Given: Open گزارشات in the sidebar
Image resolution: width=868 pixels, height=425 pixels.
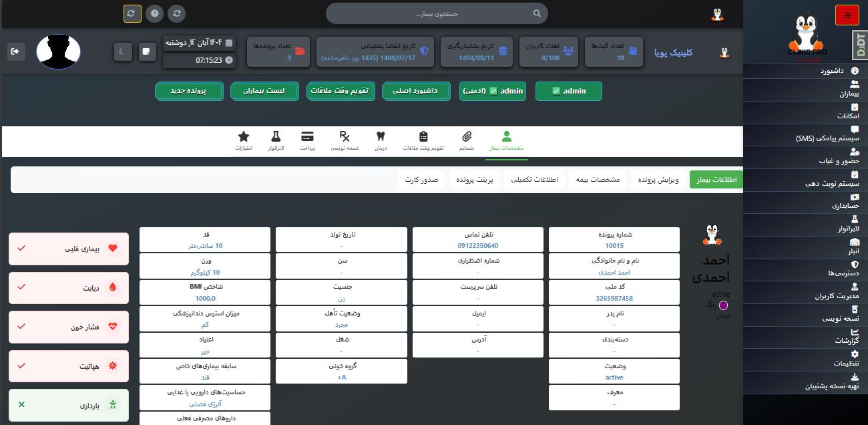Looking at the screenshot, I should pyautogui.click(x=805, y=337).
